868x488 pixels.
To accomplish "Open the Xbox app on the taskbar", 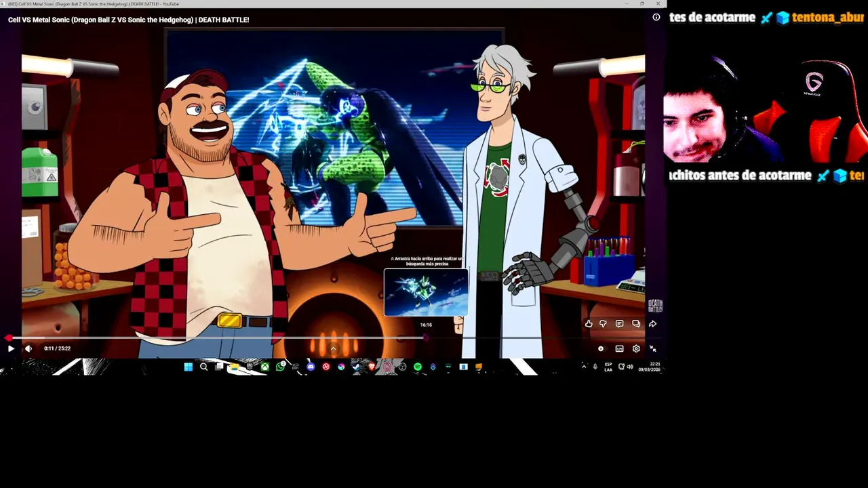I will [x=264, y=367].
